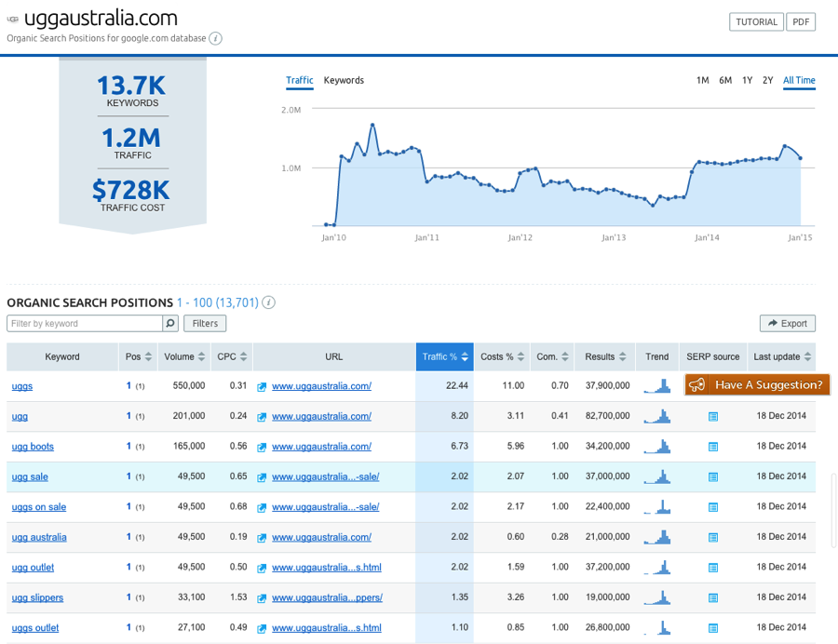Open the ugg boots keyword link
Screen dimensions: 838x644
coord(33,447)
